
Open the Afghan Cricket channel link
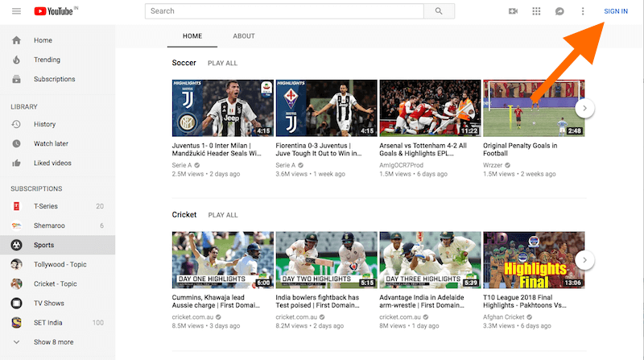(x=504, y=317)
